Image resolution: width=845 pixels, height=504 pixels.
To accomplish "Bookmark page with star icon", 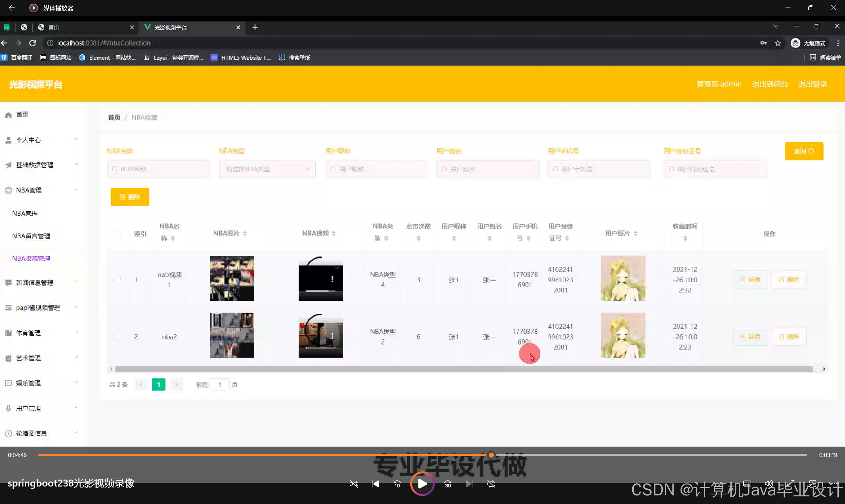I will [x=778, y=43].
